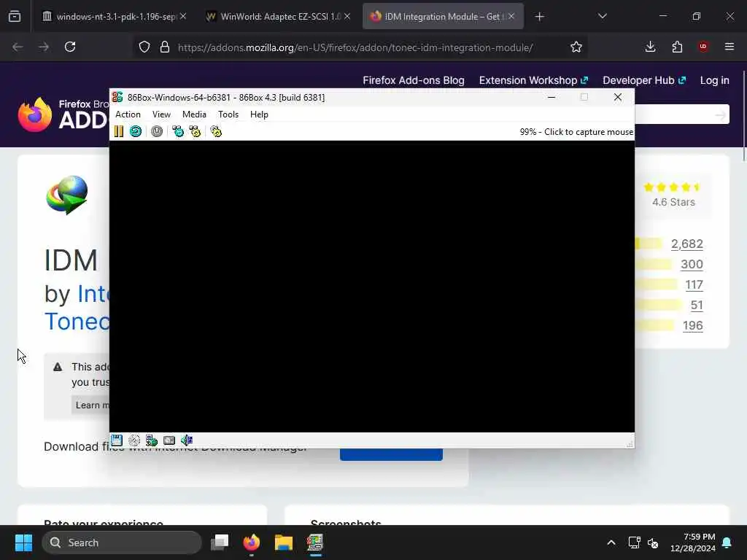The width and height of the screenshot is (747, 560).
Task: Click the tracking protection shield icon
Action: (144, 47)
